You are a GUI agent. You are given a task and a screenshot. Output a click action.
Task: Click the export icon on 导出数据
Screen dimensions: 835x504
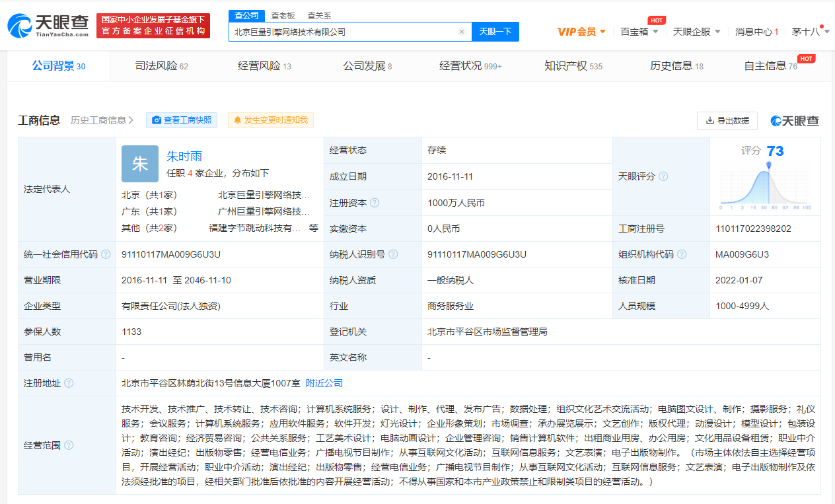coord(710,121)
